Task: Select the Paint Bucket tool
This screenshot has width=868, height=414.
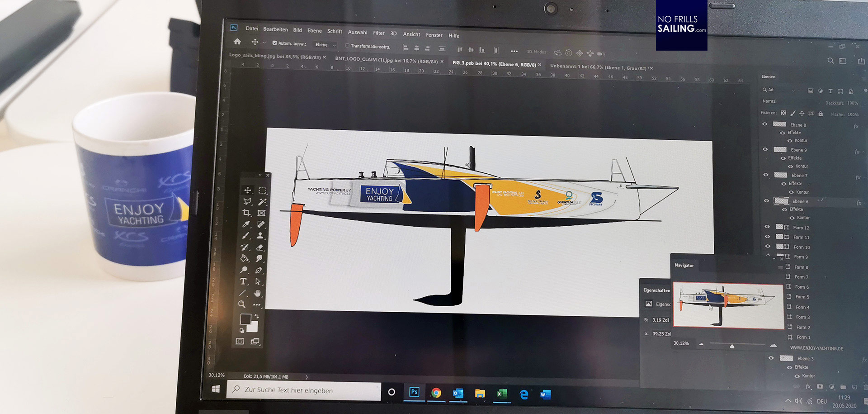Action: (x=245, y=258)
